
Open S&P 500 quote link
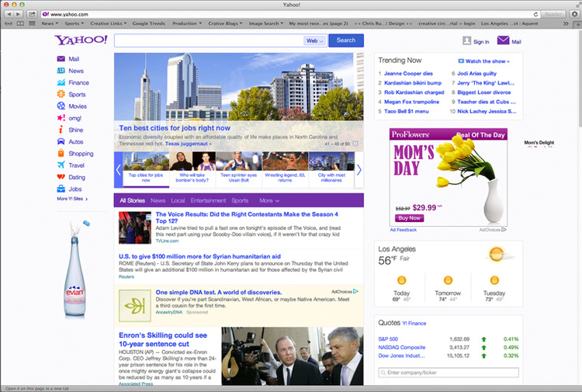[x=388, y=339]
